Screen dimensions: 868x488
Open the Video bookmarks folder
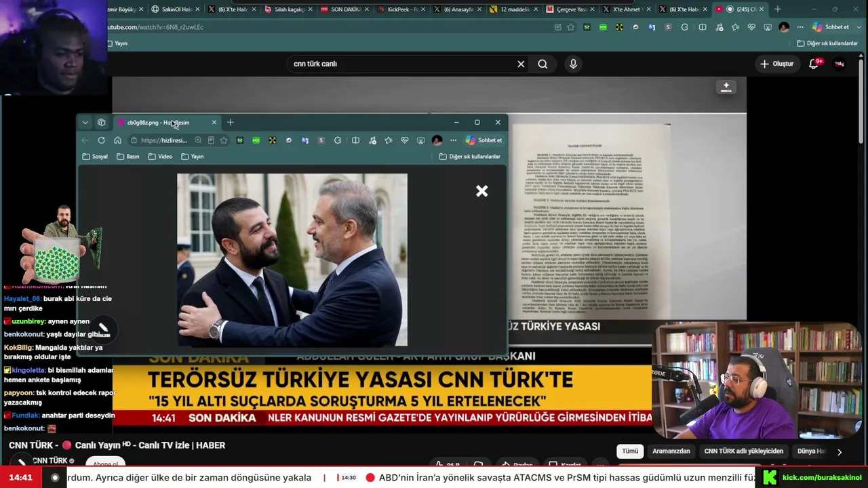coord(160,157)
